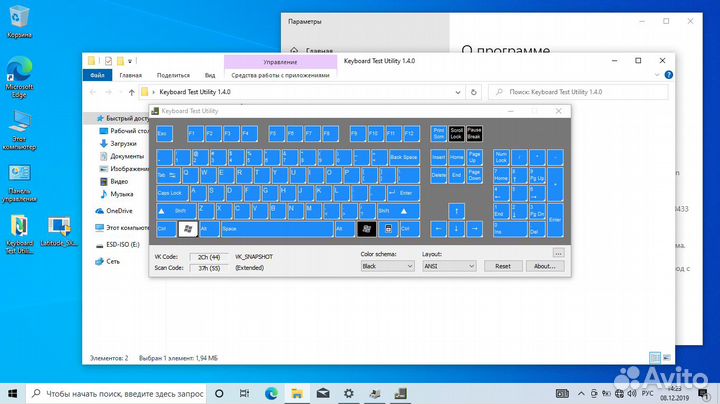Toggle the Num Lock key

(x=501, y=157)
